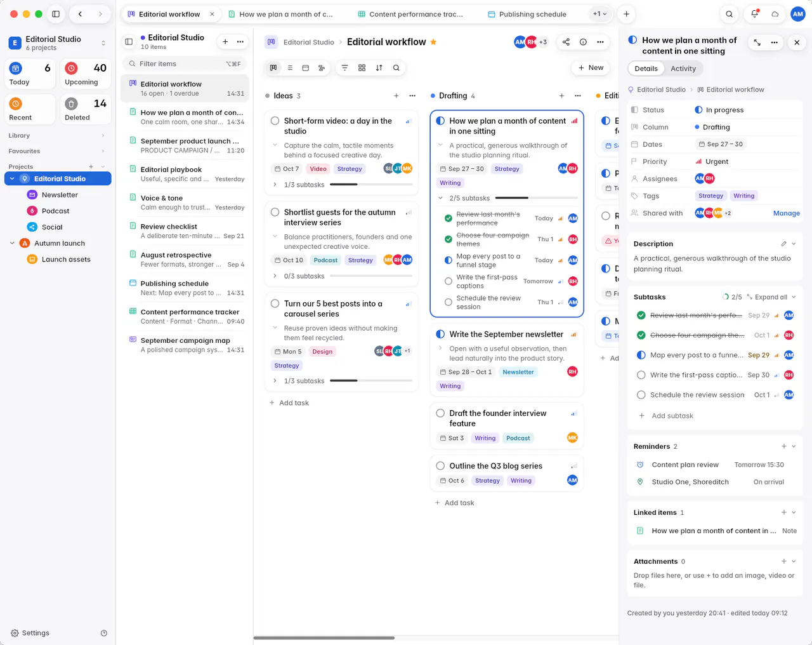Unfavourite Editorial workflow using the star
This screenshot has height=645, width=812.
click(433, 42)
